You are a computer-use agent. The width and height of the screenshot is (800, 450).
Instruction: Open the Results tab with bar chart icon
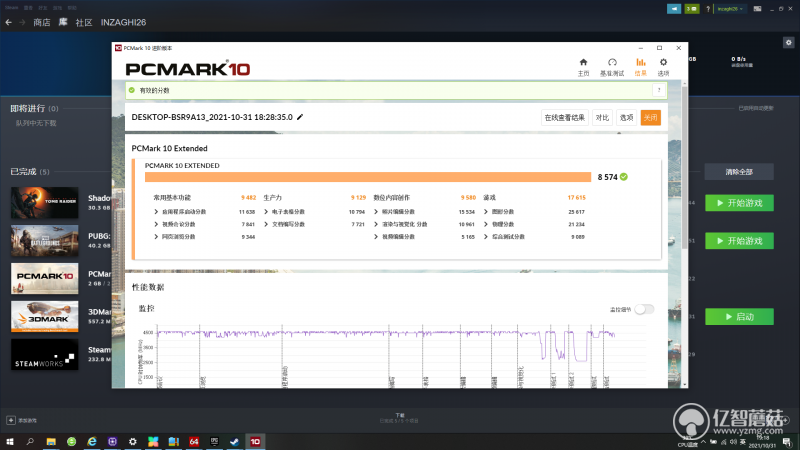pos(640,67)
